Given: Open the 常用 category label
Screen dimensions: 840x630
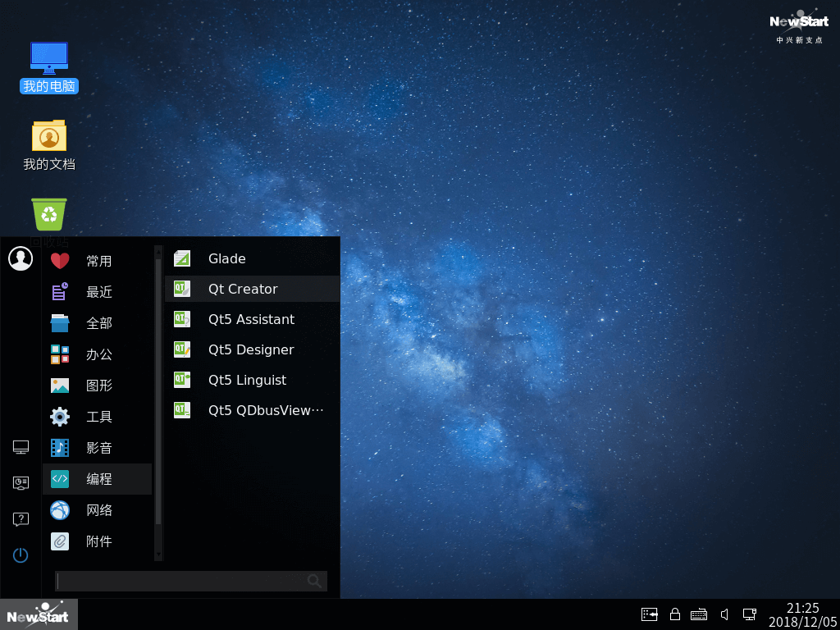Looking at the screenshot, I should (x=99, y=261).
